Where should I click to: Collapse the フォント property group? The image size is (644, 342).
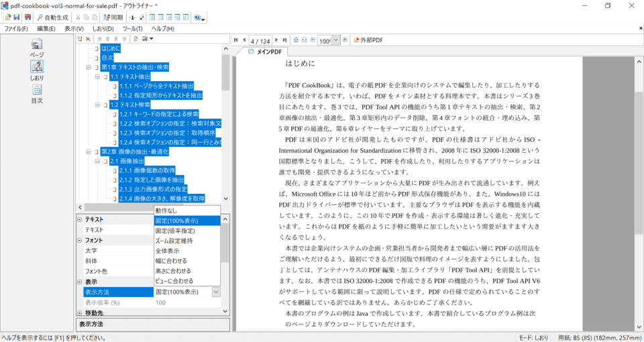pyautogui.click(x=80, y=240)
